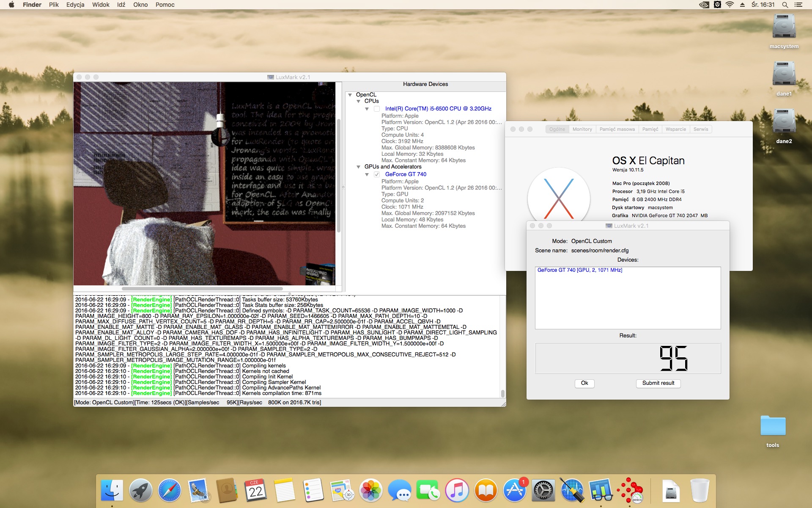Open the App Store dock icon

pos(515,491)
